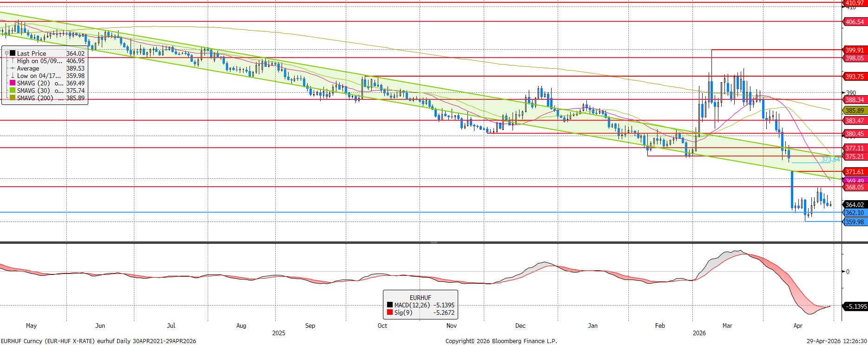Screen dimensions: 868x345
Task: Select the Low on 04/17 marker icon
Action: [13, 76]
